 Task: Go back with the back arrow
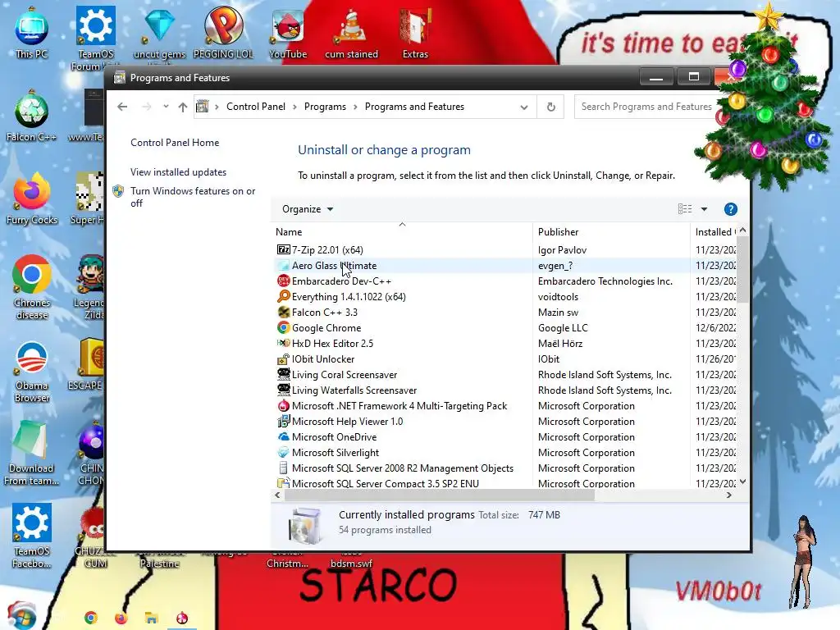pos(122,107)
